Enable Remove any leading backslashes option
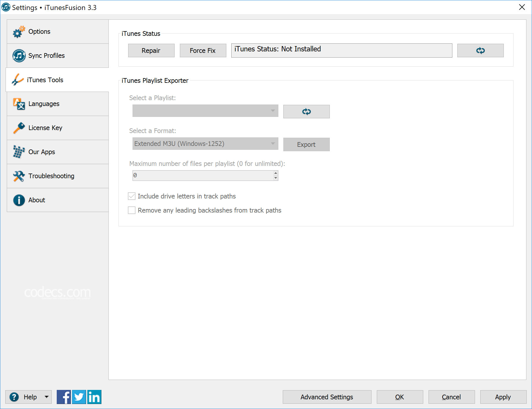This screenshot has height=409, width=532. click(x=132, y=210)
